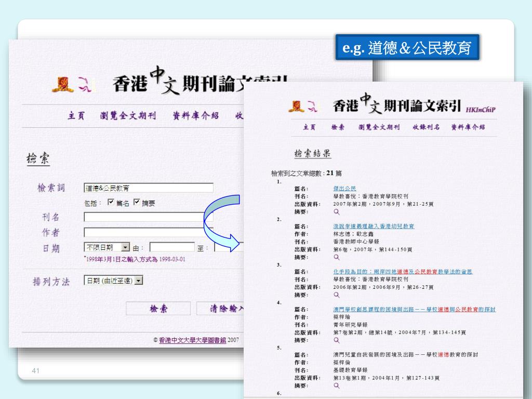This screenshot has width=532, height=399.
Task: Open result 4 article link 澳門學校創思課程
Action: tap(414, 310)
